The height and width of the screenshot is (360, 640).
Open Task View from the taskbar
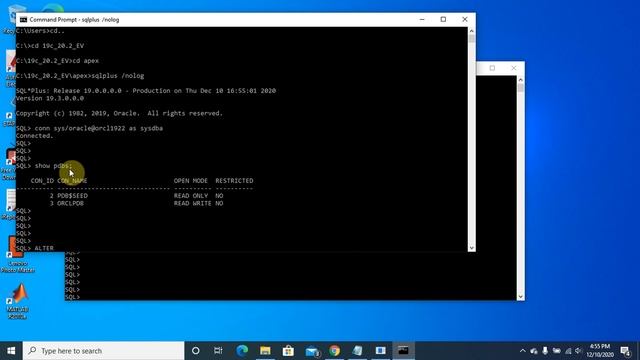click(x=218, y=351)
